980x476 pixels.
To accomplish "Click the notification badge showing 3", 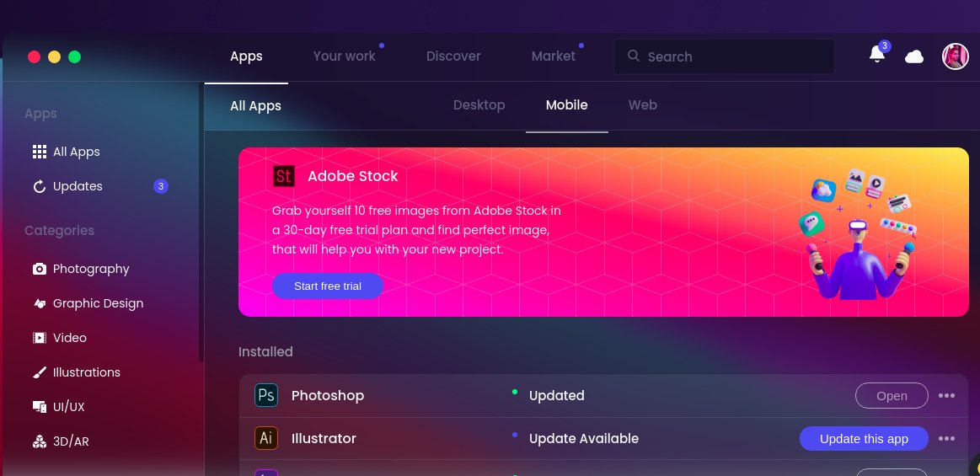I will click(x=885, y=46).
